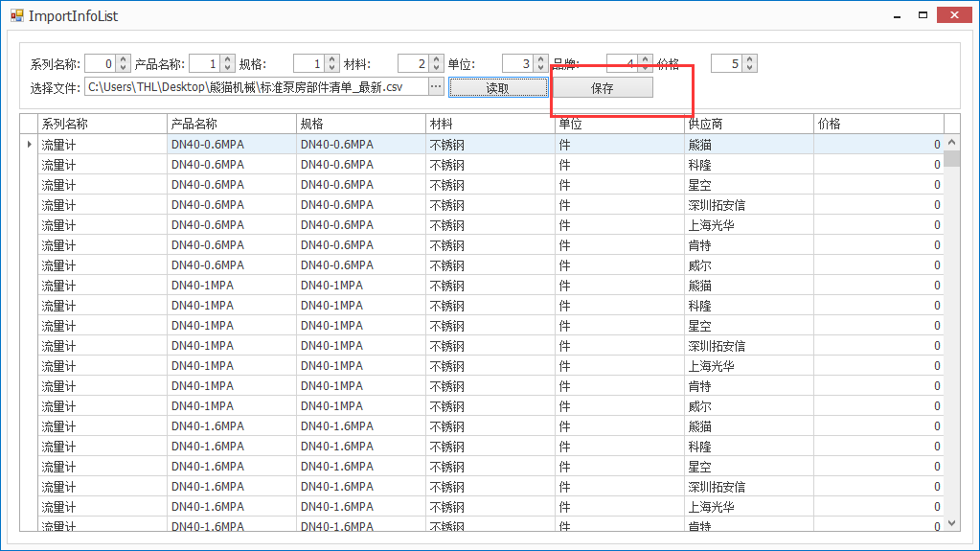This screenshot has height=551, width=980.
Task: Select 产品名称 cell DN40-0.6MPA in 上海光华 row
Action: click(232, 224)
